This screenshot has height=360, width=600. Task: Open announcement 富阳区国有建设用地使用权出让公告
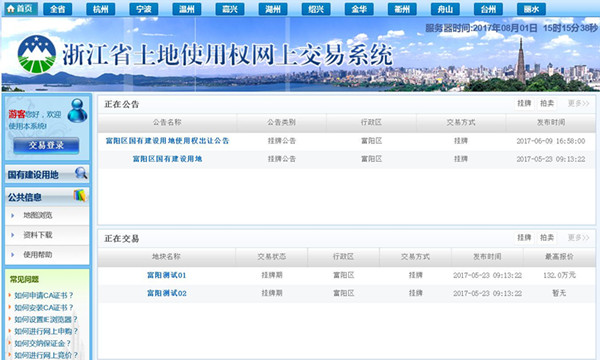click(x=167, y=141)
